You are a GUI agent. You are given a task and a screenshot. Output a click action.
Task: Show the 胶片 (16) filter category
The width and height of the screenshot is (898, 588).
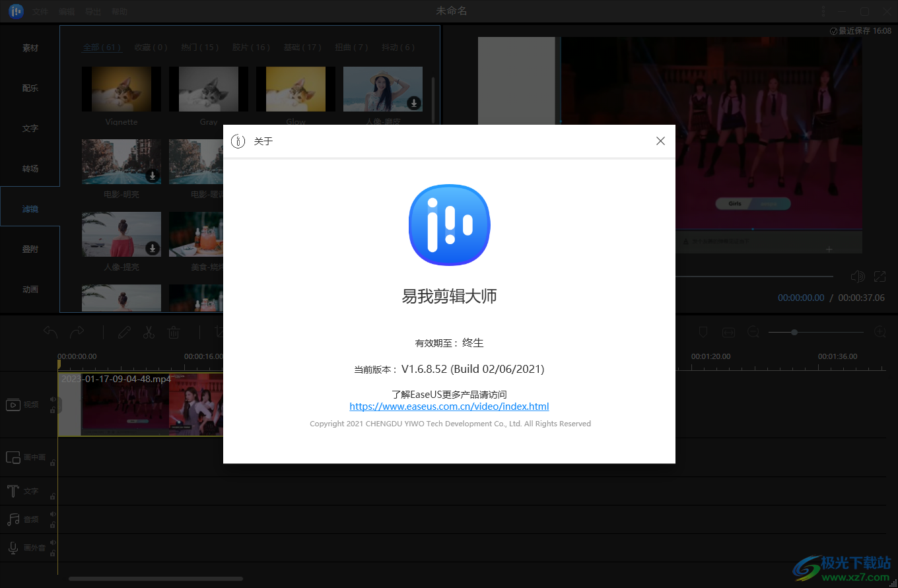tap(251, 48)
